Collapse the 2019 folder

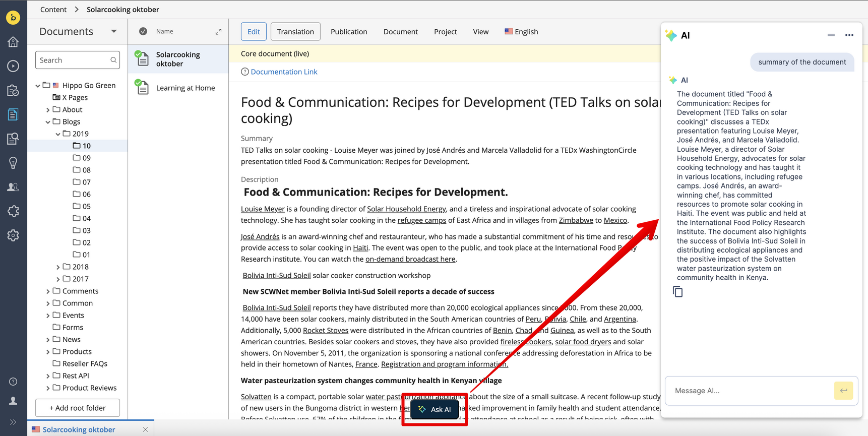[x=58, y=134]
